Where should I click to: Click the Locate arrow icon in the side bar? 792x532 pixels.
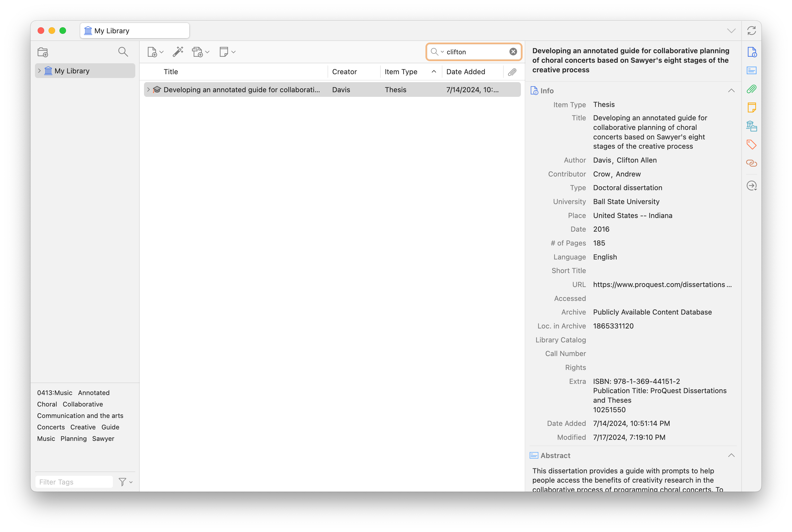752,186
